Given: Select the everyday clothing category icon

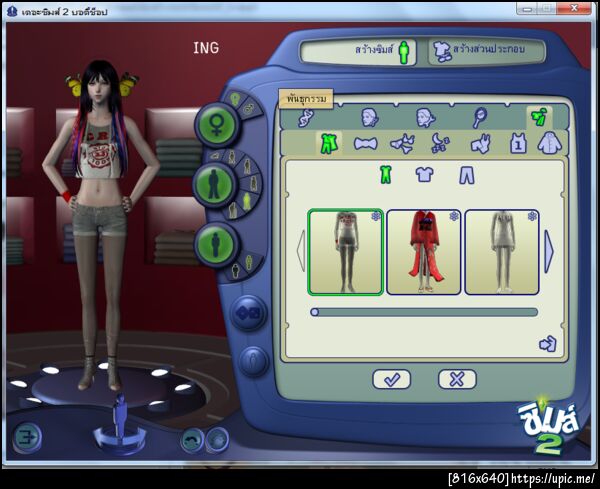Looking at the screenshot, I should point(329,143).
